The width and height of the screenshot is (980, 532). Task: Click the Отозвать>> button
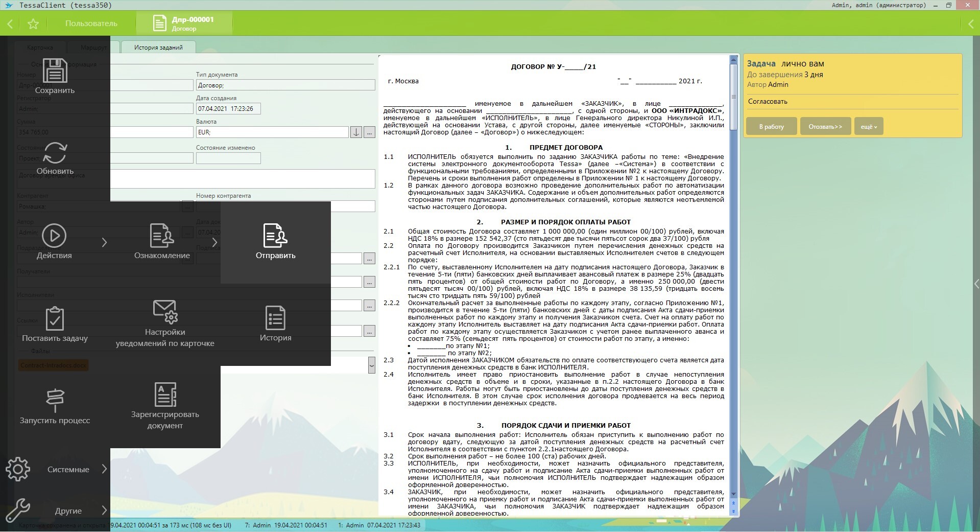[x=825, y=126]
